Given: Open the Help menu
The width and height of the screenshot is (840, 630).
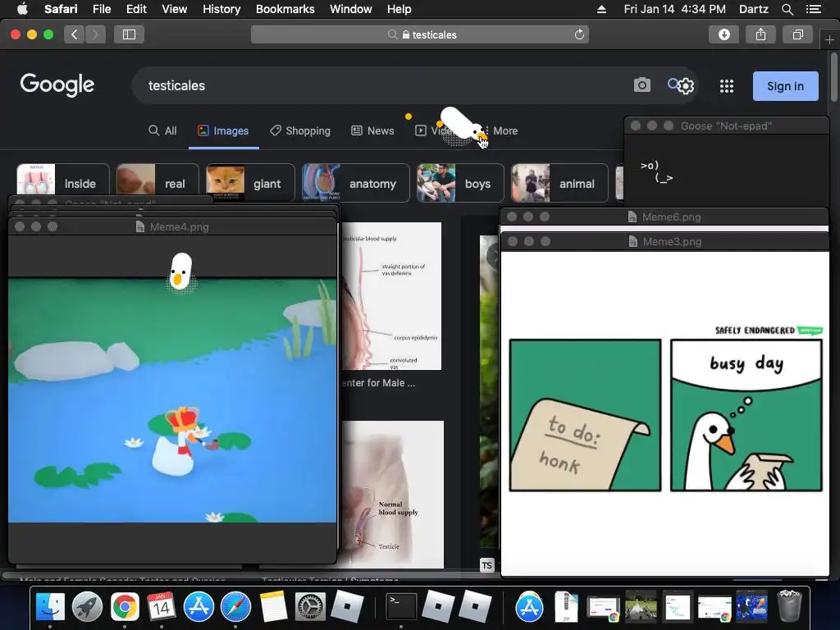Looking at the screenshot, I should click(399, 9).
